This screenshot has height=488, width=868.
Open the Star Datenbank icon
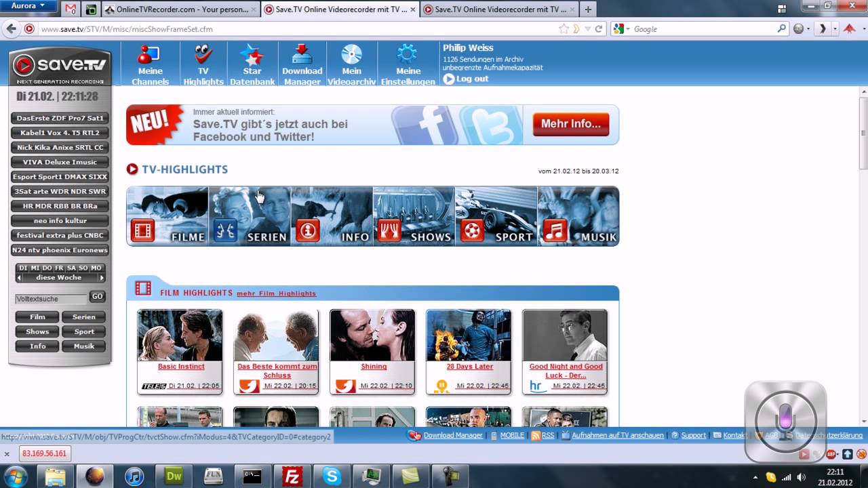click(x=252, y=57)
